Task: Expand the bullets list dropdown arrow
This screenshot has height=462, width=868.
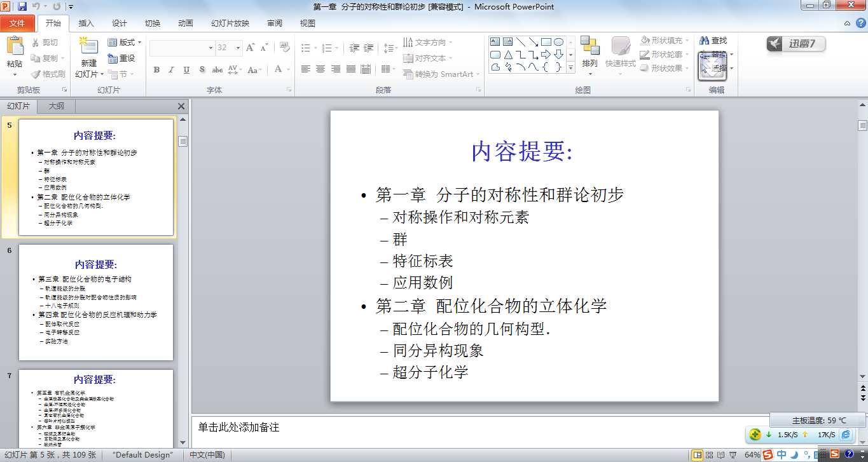Action: pos(315,48)
